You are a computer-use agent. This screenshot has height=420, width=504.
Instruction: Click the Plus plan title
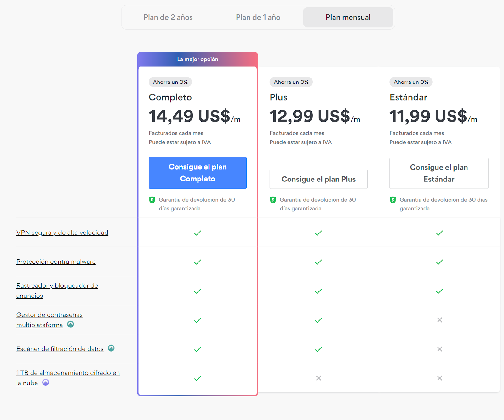click(x=278, y=97)
